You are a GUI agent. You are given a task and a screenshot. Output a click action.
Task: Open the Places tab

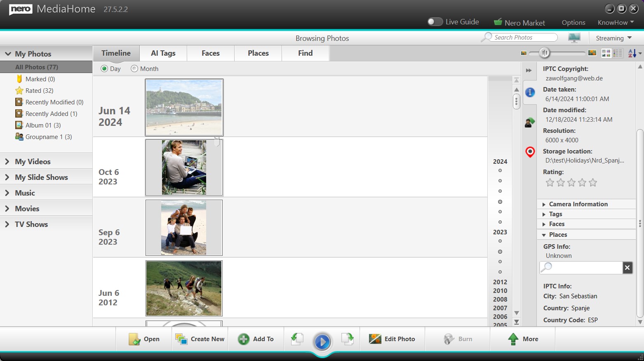pos(258,53)
